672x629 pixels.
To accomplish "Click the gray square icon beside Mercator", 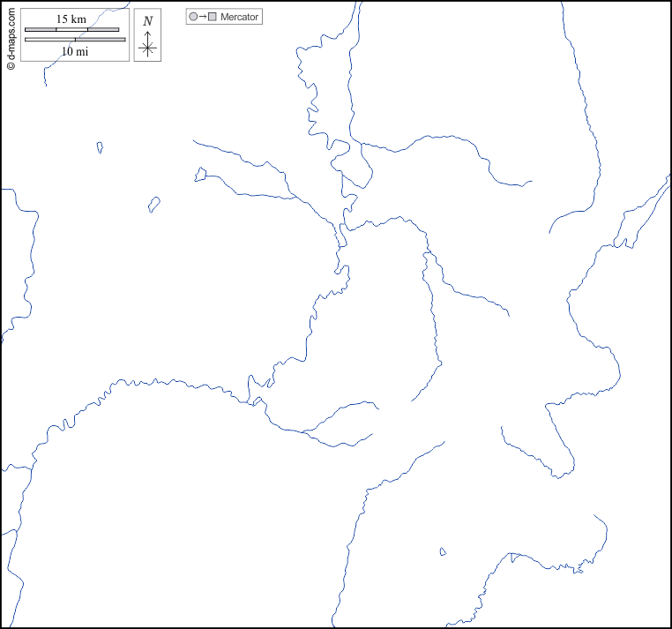I will [x=212, y=17].
